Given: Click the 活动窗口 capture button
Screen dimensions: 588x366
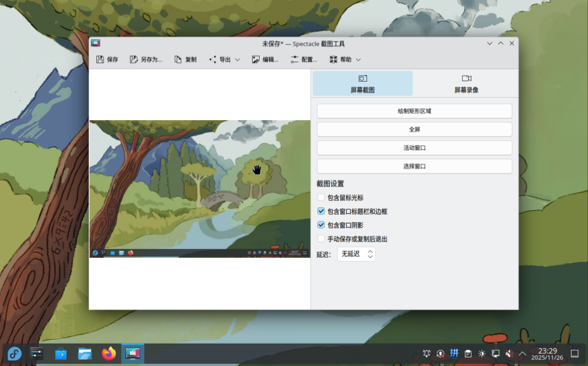Looking at the screenshot, I should click(414, 147).
